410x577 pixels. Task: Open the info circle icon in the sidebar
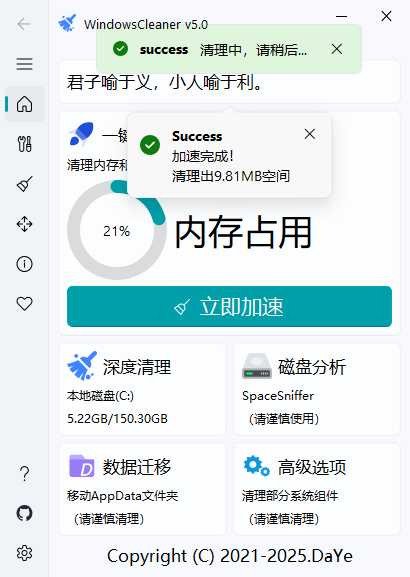pos(24,264)
